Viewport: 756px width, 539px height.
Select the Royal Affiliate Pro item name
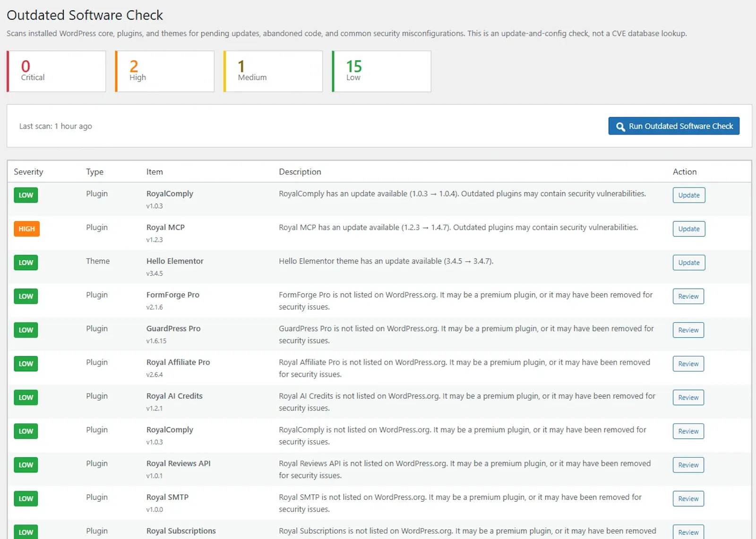point(178,362)
